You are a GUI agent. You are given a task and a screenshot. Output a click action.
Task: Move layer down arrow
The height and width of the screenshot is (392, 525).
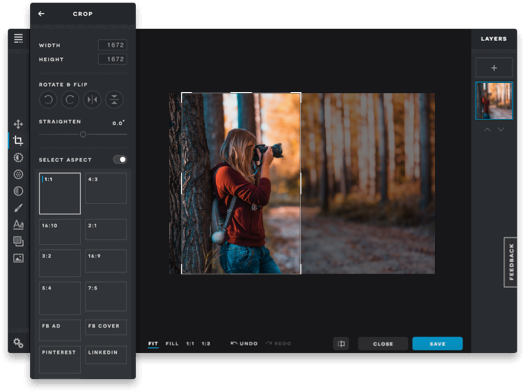[501, 130]
